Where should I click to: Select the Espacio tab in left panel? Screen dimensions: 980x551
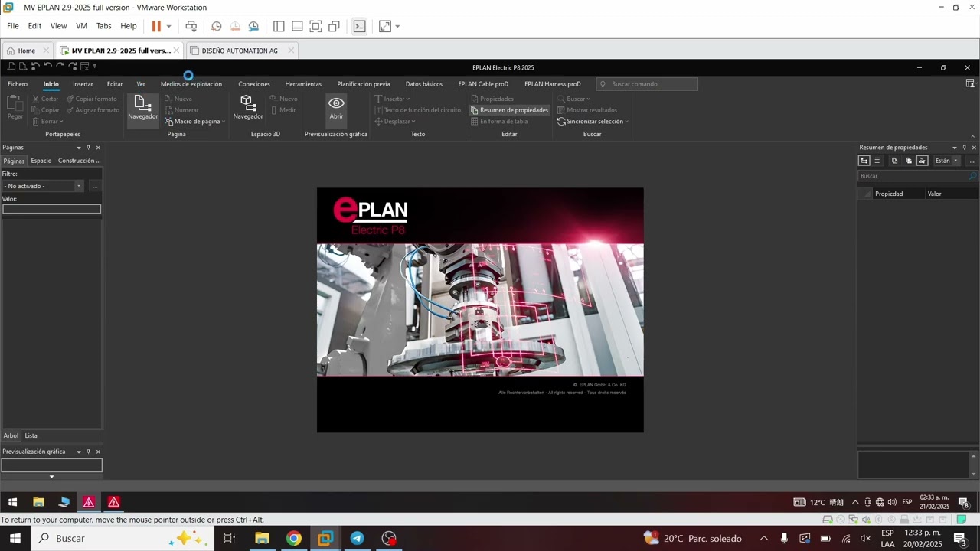coord(41,161)
